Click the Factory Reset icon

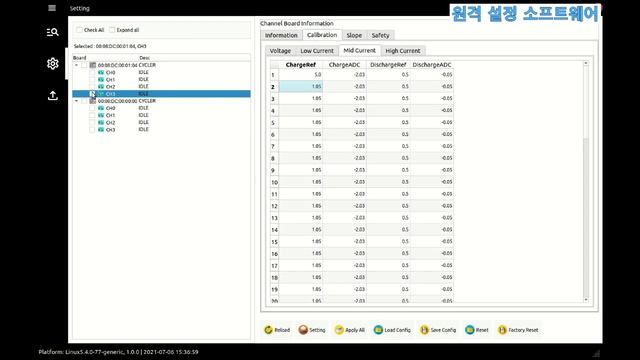point(502,330)
